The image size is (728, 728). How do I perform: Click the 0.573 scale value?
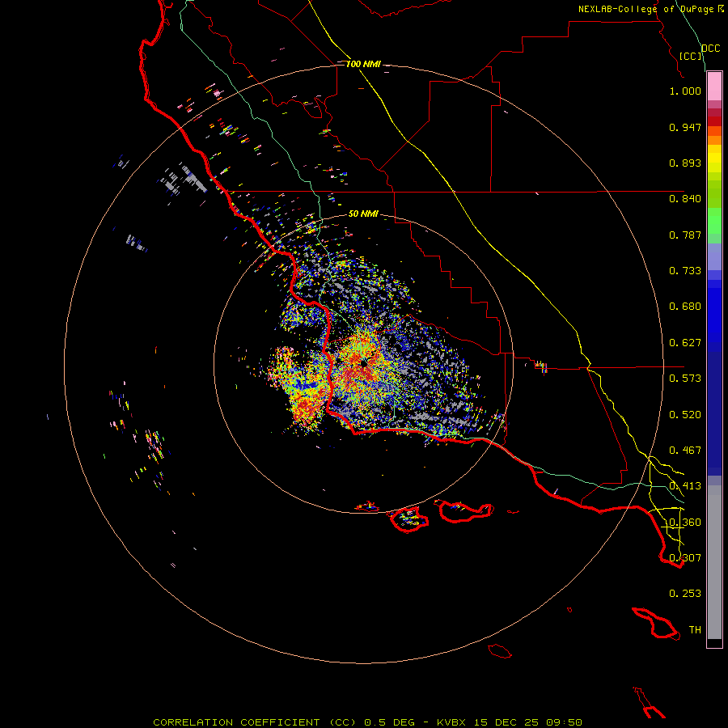coord(685,379)
